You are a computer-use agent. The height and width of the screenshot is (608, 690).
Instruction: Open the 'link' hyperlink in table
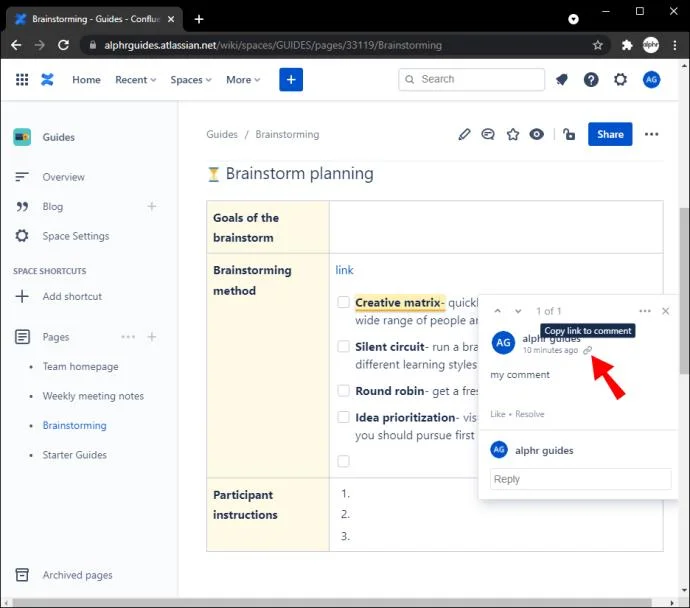(x=345, y=270)
